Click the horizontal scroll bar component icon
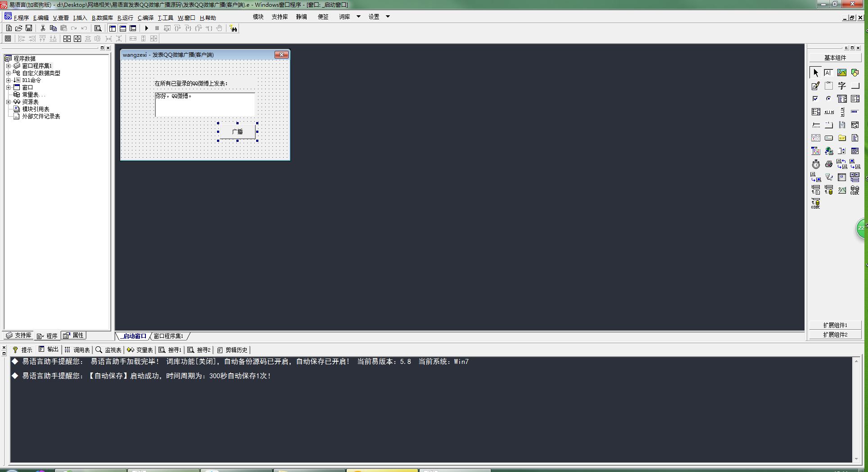868x472 pixels. click(x=828, y=112)
